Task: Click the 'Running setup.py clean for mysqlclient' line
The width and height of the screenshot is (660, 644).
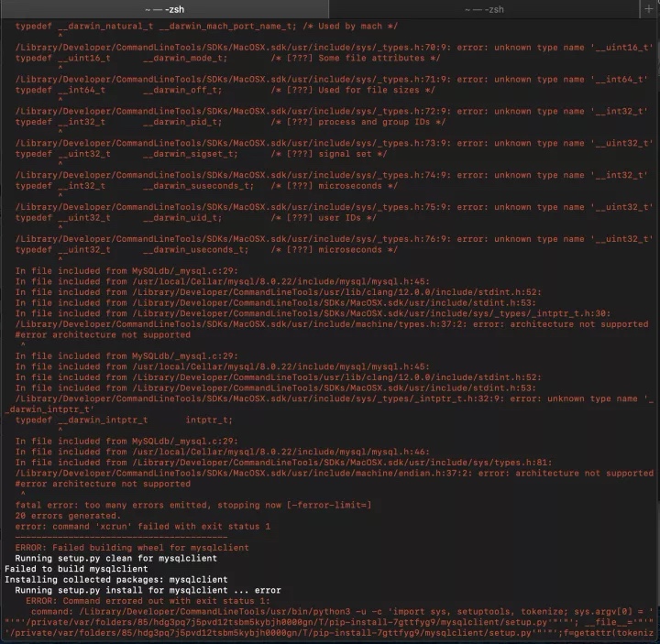Action: pyautogui.click(x=115, y=558)
